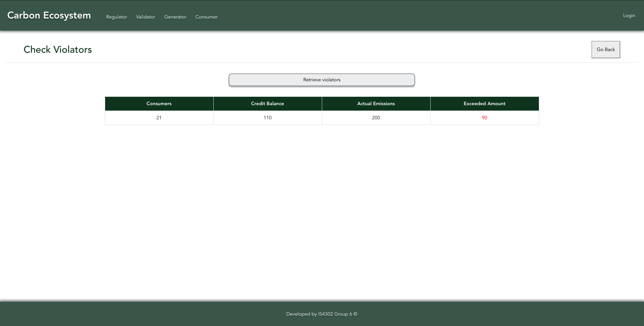Click the Retrieve violators button
This screenshot has height=326, width=644.
coord(322,80)
